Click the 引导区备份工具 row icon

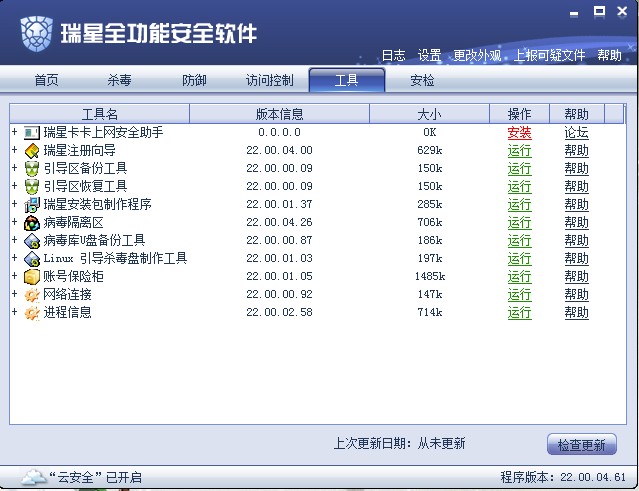pos(32,169)
